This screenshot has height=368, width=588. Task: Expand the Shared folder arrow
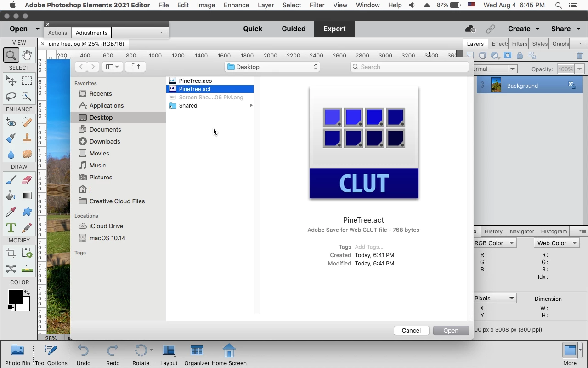pyautogui.click(x=251, y=106)
